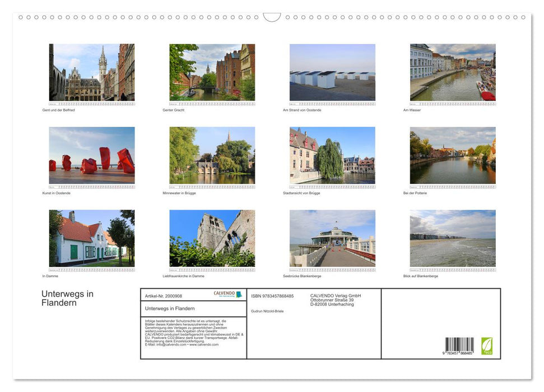Screen dimensions: 544x392
Task: Open the Stadtansicht von Brügge thumbnail
Action: click(331, 156)
